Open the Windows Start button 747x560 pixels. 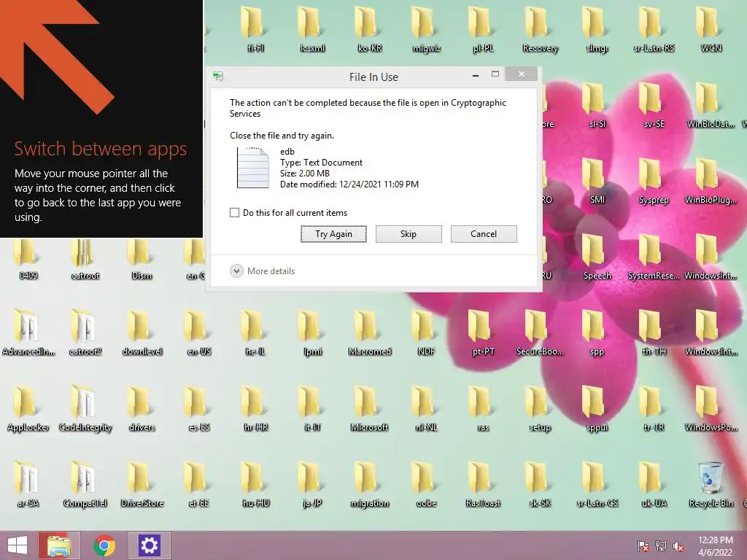18,545
